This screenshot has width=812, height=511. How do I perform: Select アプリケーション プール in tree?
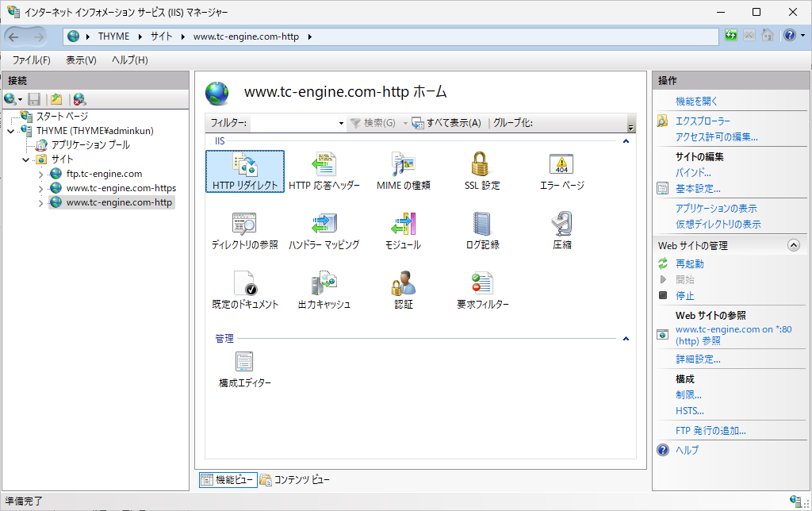(90, 145)
